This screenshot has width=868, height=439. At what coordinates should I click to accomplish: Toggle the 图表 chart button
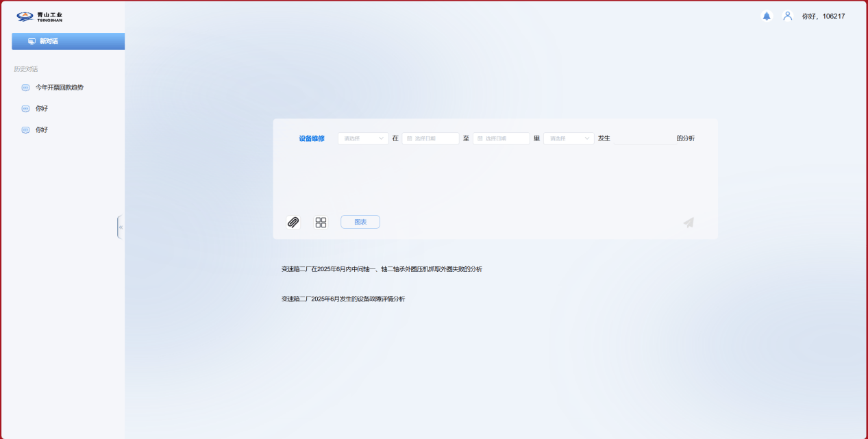(360, 222)
